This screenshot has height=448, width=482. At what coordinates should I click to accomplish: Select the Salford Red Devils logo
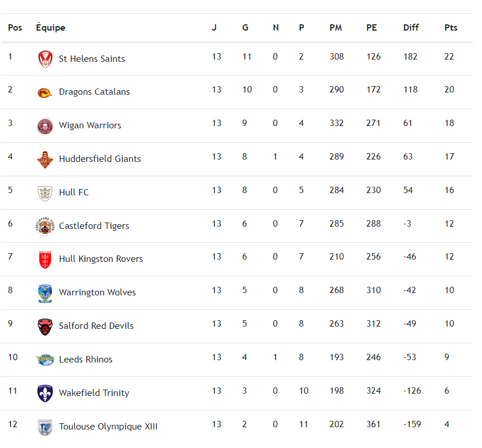click(45, 327)
